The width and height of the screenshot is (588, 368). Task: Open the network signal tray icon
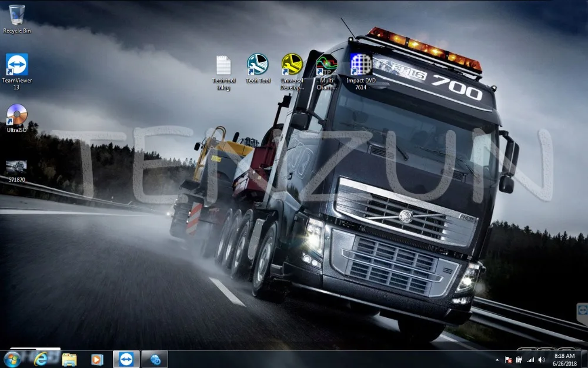(530, 360)
